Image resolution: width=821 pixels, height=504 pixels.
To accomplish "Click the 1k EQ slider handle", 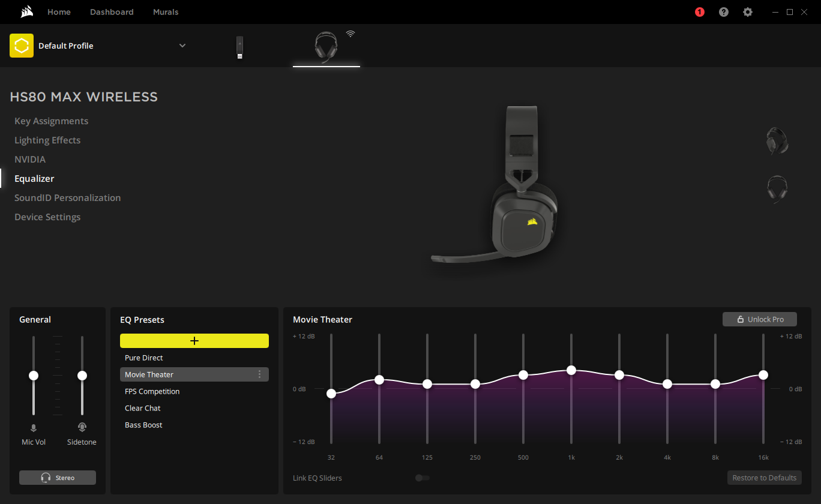I will tap(571, 370).
